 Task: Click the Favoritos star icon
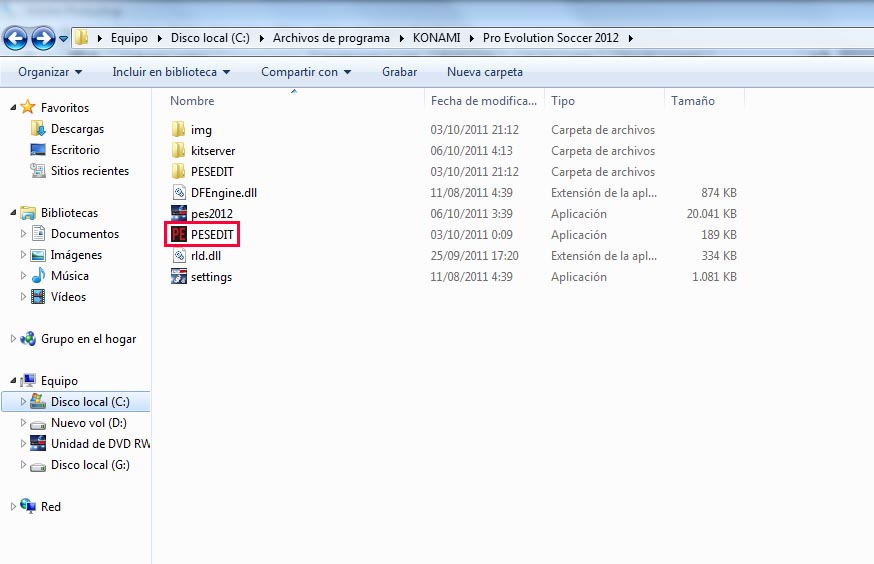28,106
